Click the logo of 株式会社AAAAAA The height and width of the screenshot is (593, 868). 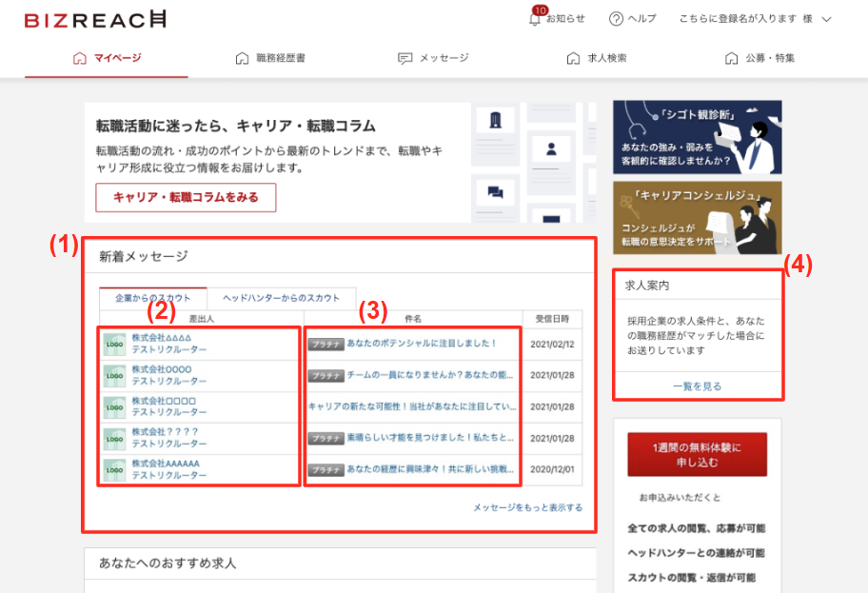[114, 469]
